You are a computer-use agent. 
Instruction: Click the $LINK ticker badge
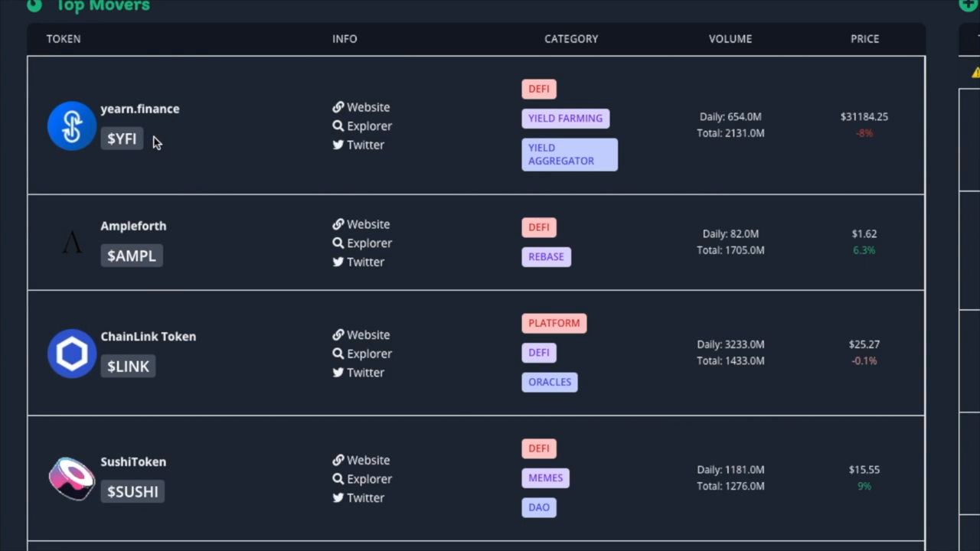tap(128, 366)
